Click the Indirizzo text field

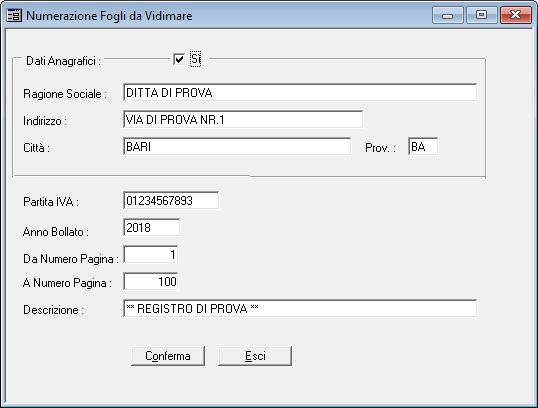[243, 120]
